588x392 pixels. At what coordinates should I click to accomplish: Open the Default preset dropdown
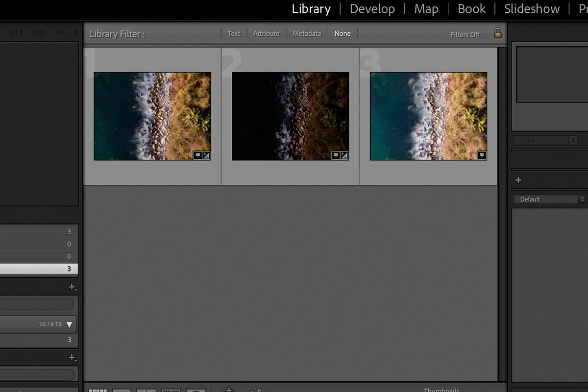click(550, 199)
